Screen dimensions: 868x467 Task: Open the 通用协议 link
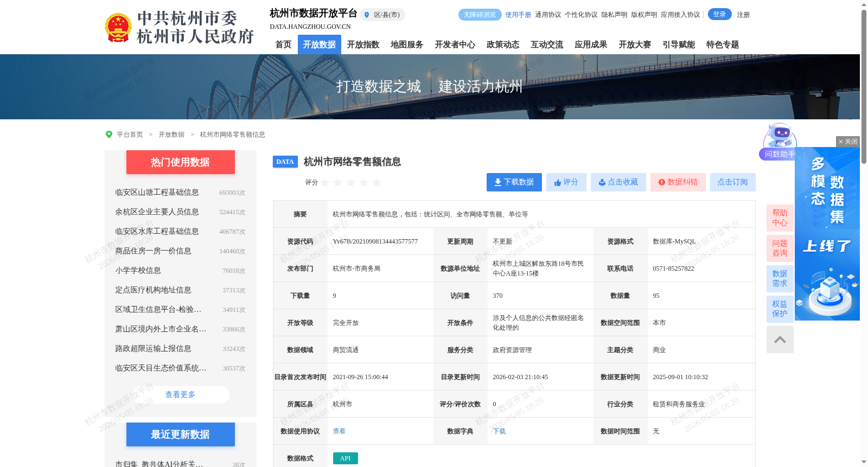pyautogui.click(x=548, y=15)
